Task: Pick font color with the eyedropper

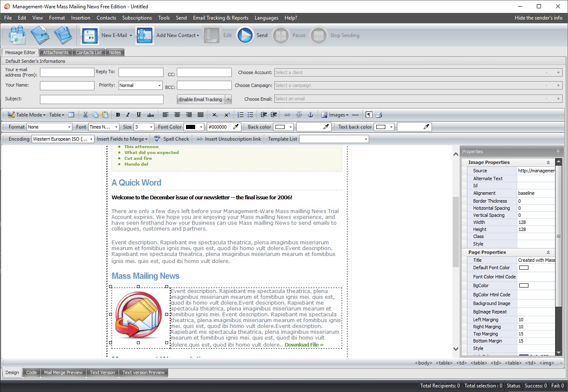Action: 236,127
